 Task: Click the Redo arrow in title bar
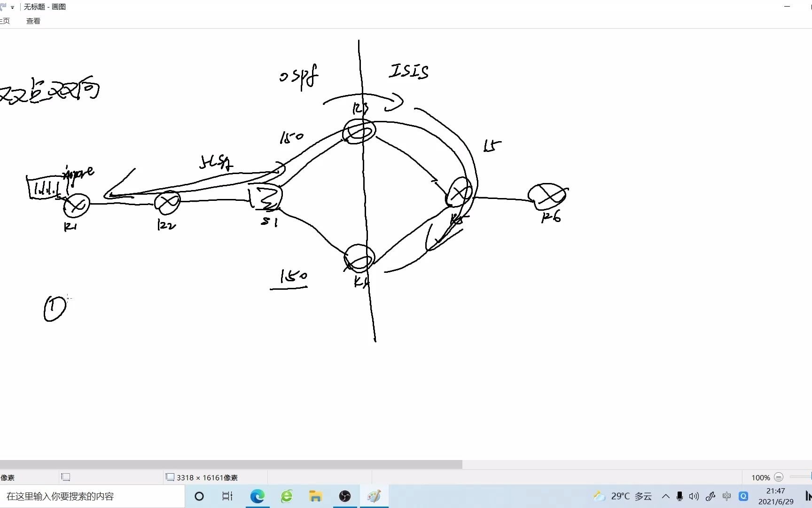click(x=3, y=7)
